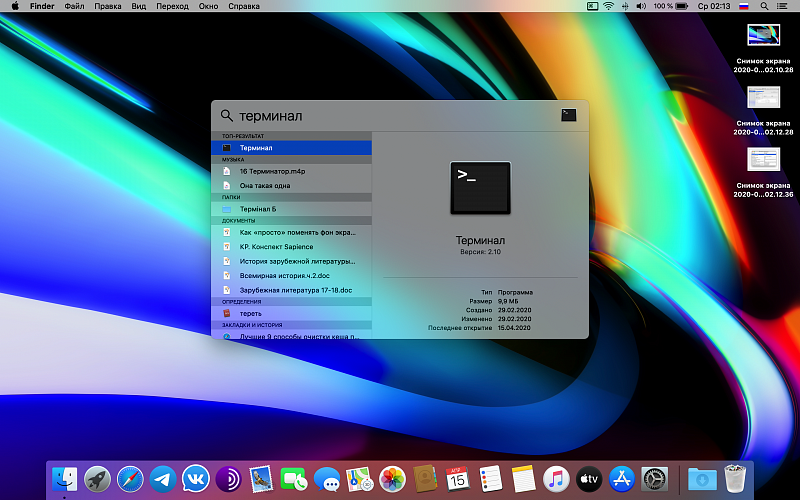800x500 pixels.
Task: Click the Launchpad rocket icon
Action: coord(97,479)
